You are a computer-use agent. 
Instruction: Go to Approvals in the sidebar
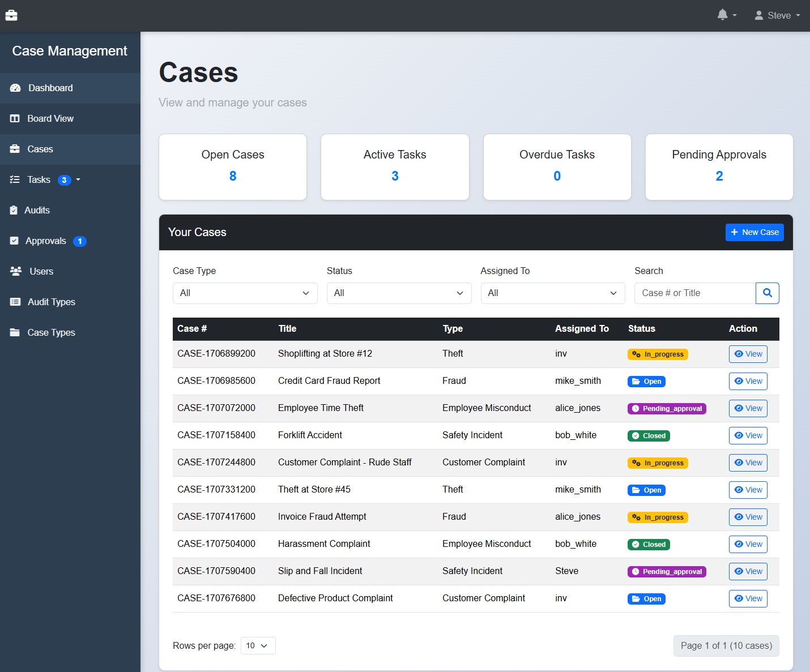pyautogui.click(x=46, y=241)
